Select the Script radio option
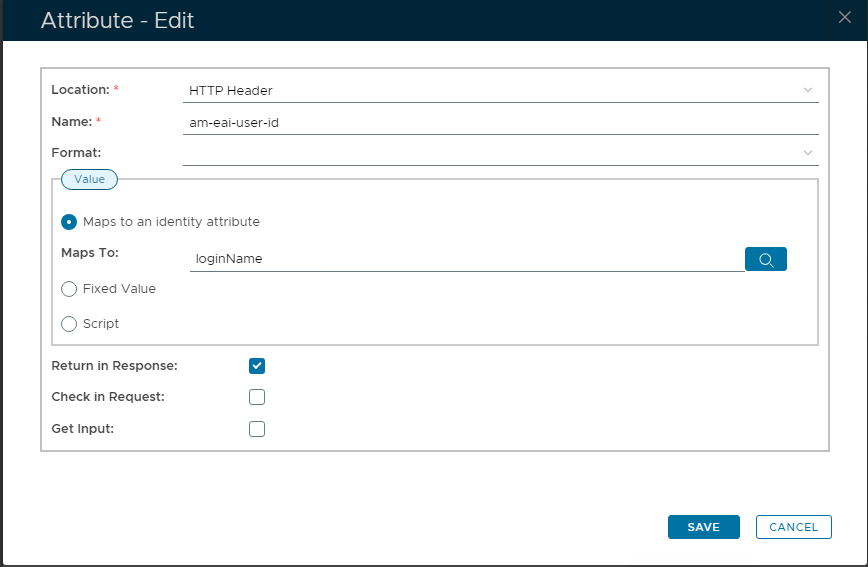 69,324
